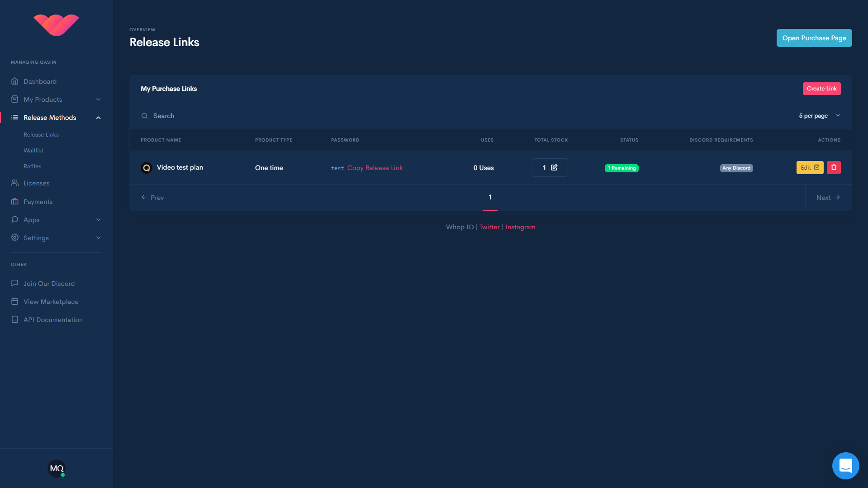Open the 5 per page dropdown

pyautogui.click(x=819, y=116)
